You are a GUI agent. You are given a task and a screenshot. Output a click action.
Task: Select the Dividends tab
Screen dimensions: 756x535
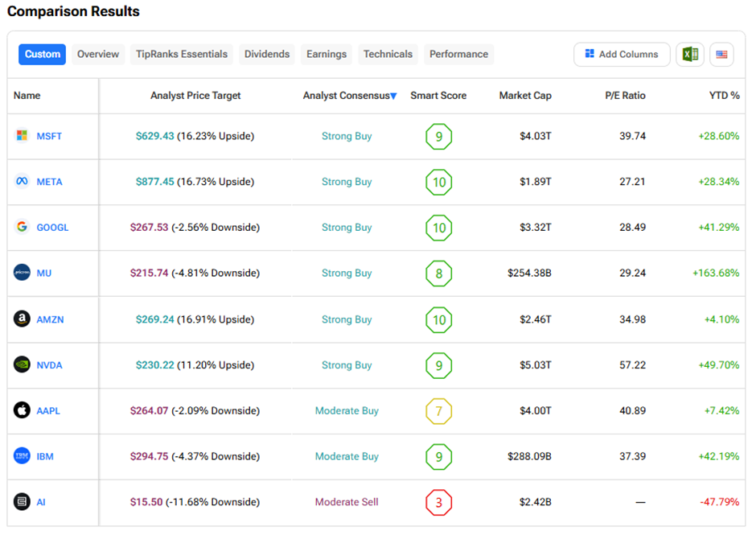click(267, 55)
